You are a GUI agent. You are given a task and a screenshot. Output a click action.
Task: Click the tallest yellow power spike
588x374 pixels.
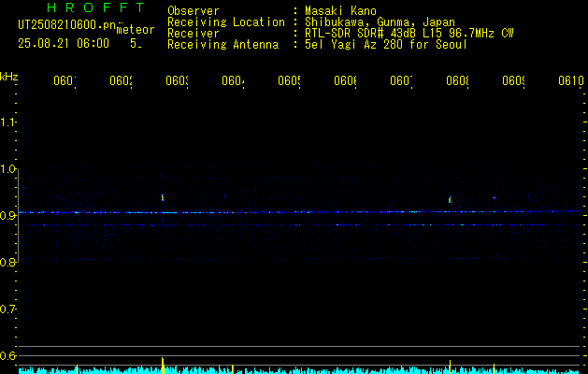coord(163,365)
